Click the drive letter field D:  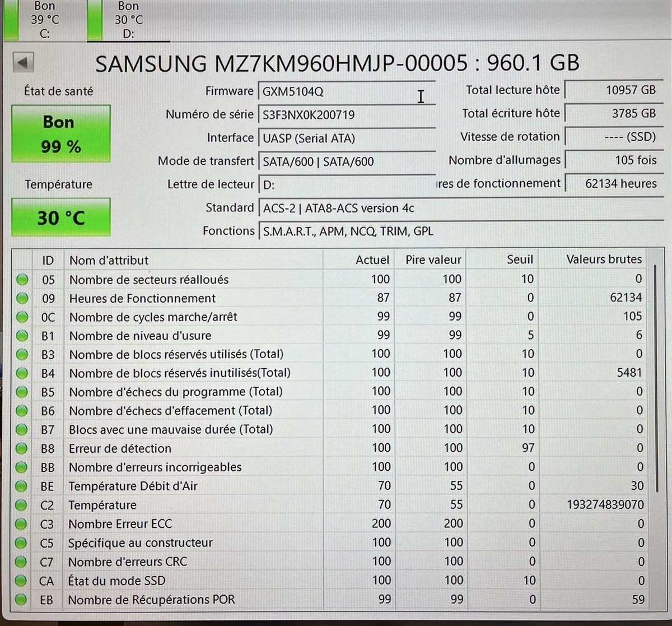347,185
